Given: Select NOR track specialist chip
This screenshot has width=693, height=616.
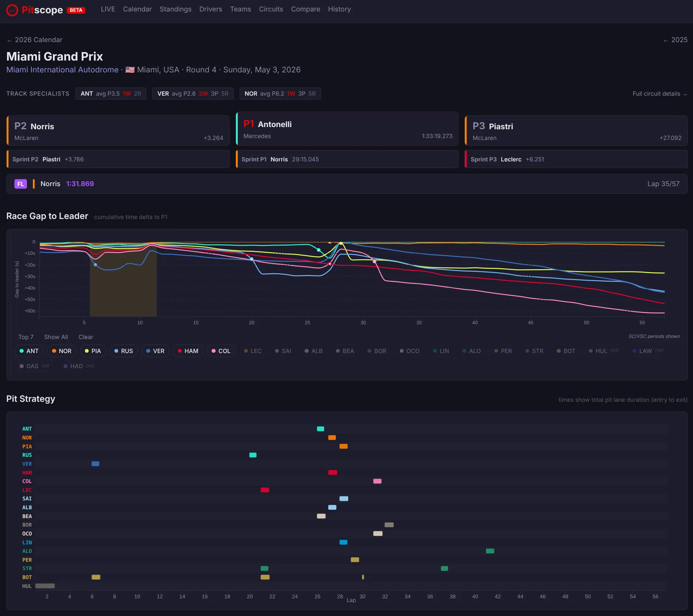Looking at the screenshot, I should 280,94.
